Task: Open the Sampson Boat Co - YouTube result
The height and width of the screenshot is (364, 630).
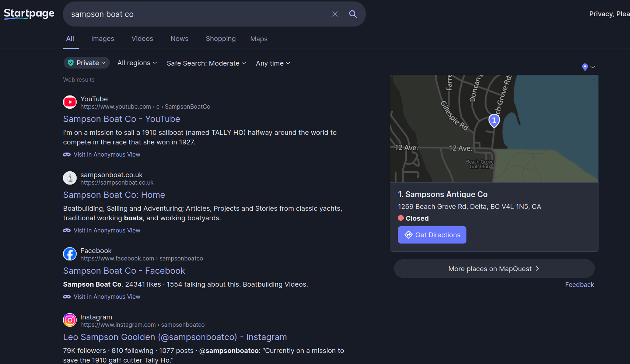Action: pos(122,119)
